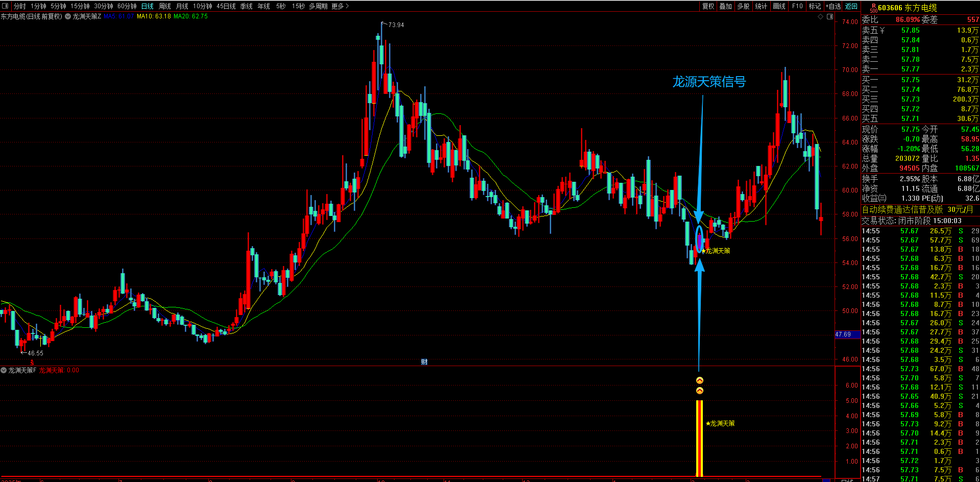This screenshot has width=980, height=482.
Task: Select the 5秒 period tab
Action: point(281,6)
